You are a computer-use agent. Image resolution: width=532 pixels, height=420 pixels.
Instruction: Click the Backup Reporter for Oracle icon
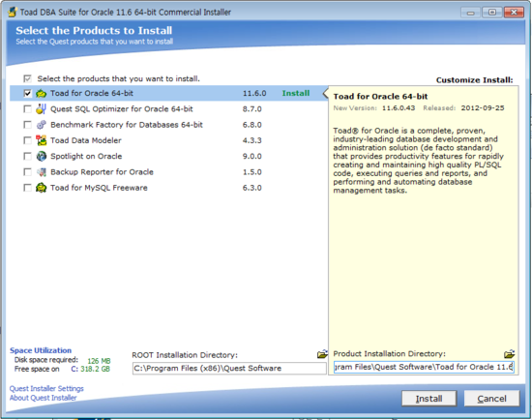[x=41, y=172]
